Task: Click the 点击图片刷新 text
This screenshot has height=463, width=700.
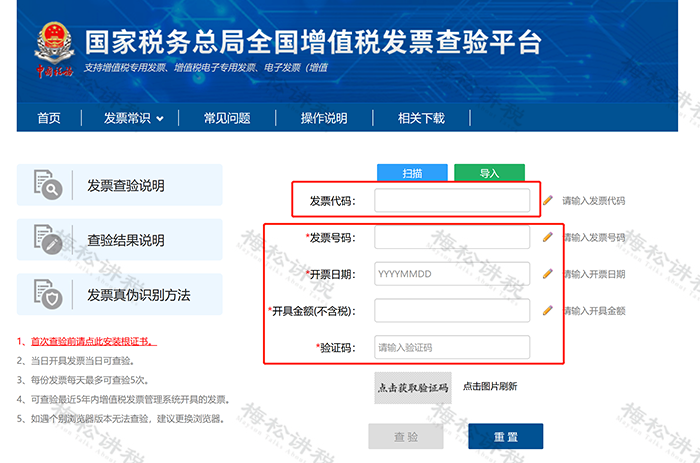Action: (490, 386)
